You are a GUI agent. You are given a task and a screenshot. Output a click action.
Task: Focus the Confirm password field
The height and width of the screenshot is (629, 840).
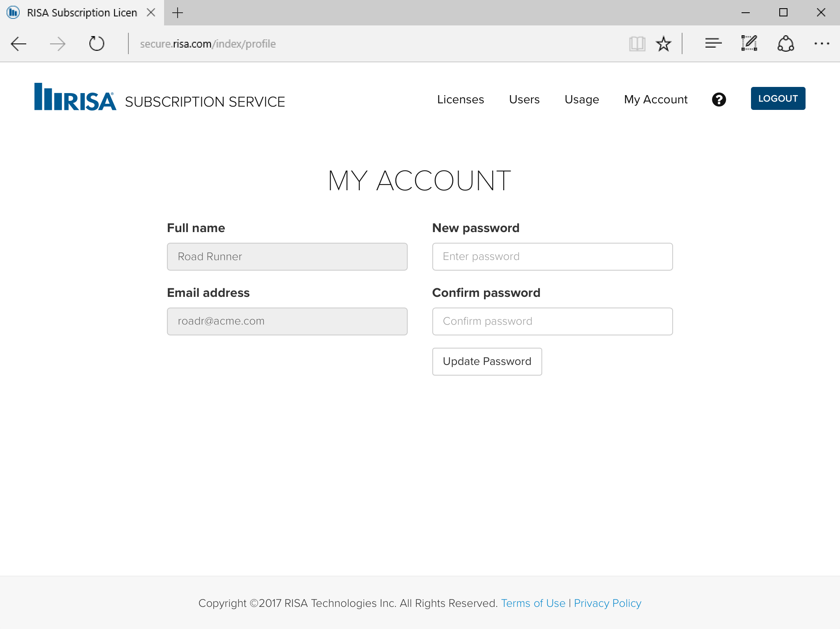tap(552, 321)
